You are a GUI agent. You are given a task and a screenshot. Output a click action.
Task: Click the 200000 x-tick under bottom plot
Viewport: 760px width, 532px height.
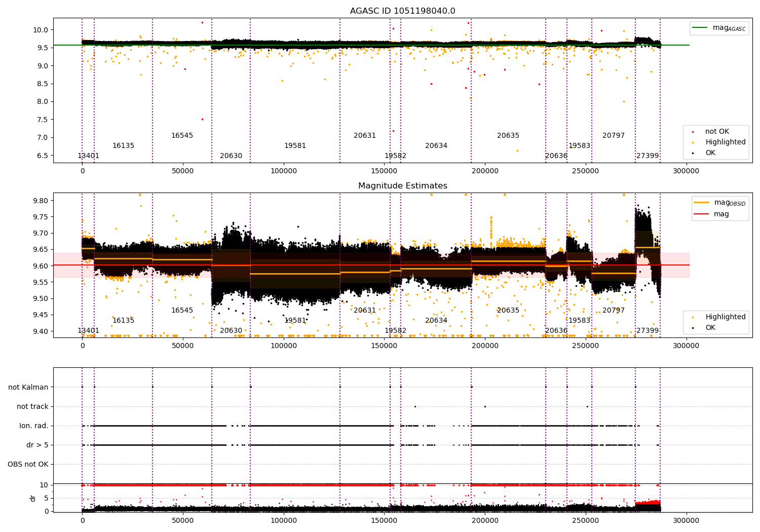click(485, 520)
